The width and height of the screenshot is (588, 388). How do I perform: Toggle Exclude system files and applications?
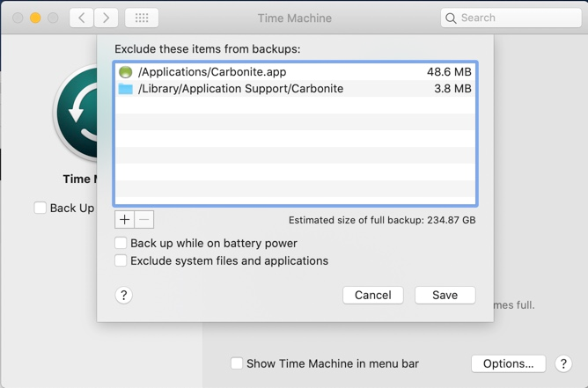click(x=121, y=260)
